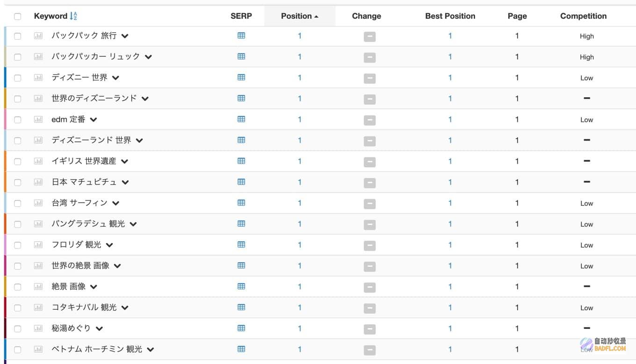636x364 pixels.
Task: Expand details arrow for ディズニー 世界
Action: click(x=116, y=78)
